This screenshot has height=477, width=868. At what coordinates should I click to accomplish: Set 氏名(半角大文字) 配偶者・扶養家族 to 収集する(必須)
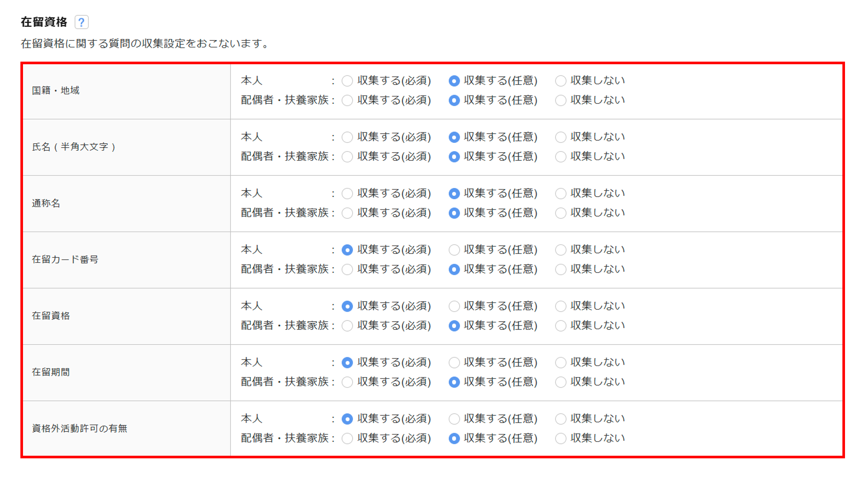tap(347, 157)
